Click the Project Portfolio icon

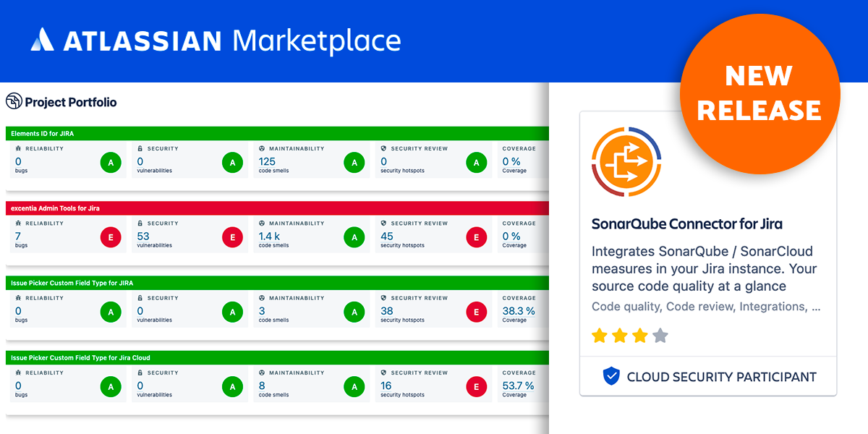(x=14, y=101)
